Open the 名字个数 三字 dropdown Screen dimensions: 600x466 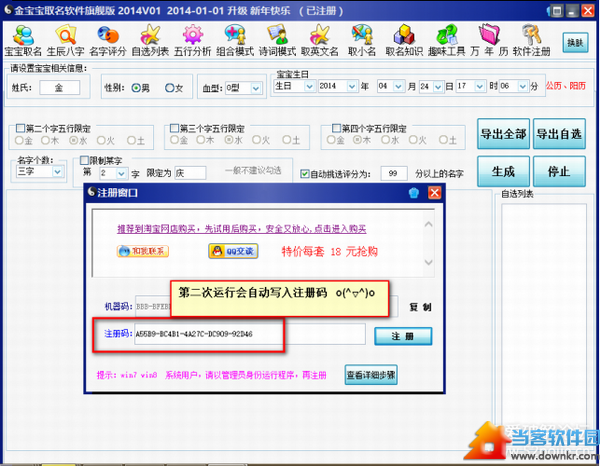point(57,172)
